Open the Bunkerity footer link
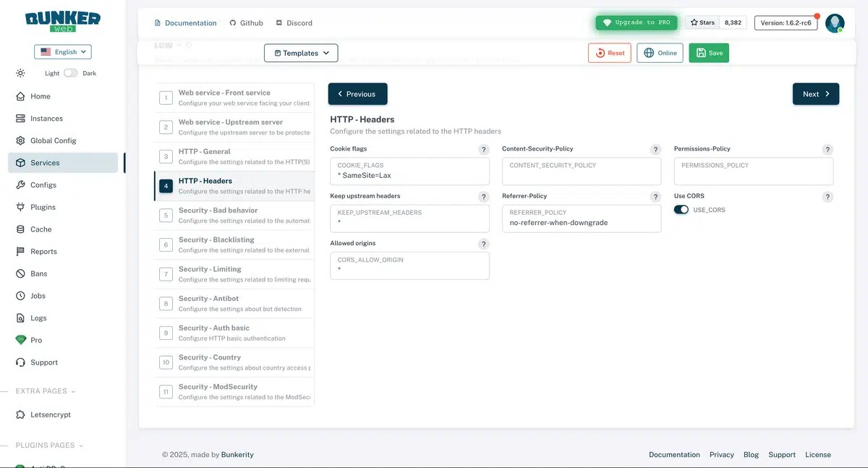Image resolution: width=868 pixels, height=468 pixels. pyautogui.click(x=237, y=455)
